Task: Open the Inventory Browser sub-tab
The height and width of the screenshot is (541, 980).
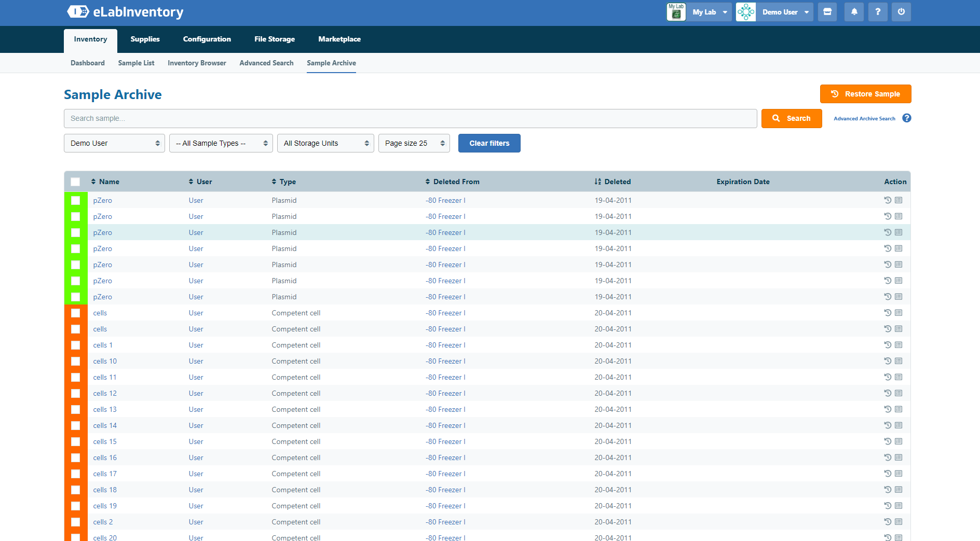Action: click(x=197, y=63)
